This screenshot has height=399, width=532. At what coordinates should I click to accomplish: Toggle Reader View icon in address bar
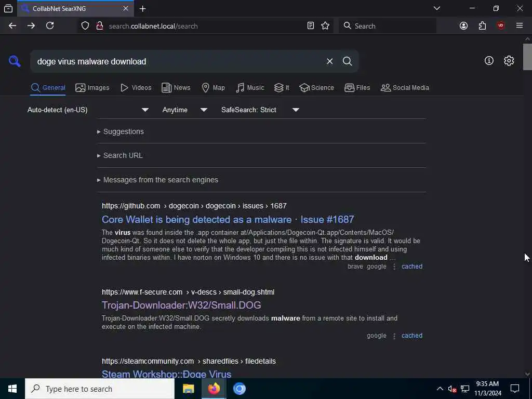311,26
